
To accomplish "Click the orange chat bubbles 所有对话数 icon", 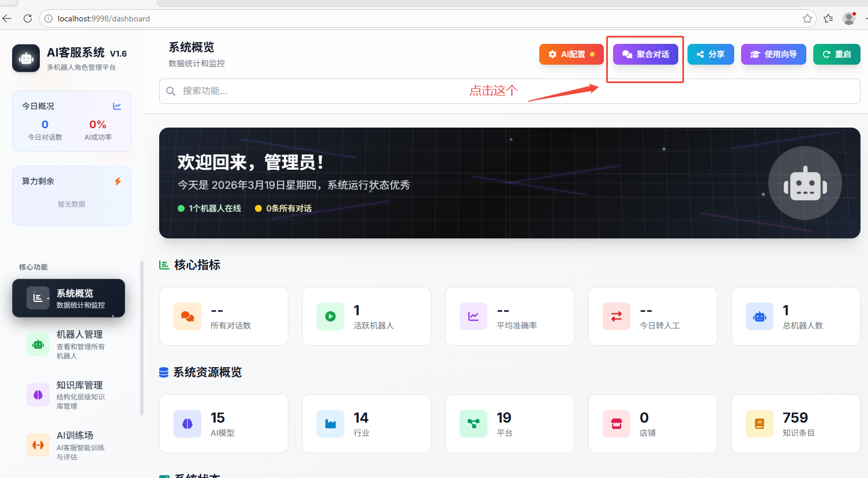I will (187, 316).
